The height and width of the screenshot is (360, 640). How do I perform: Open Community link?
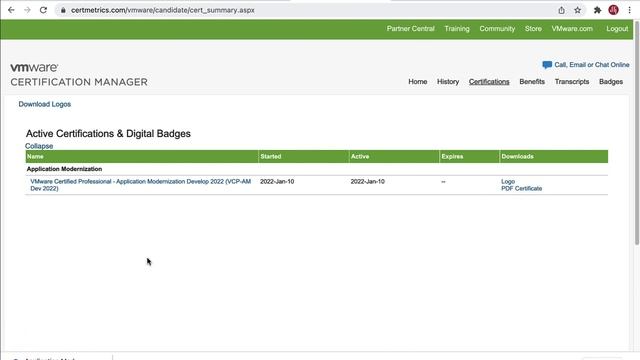(x=497, y=29)
